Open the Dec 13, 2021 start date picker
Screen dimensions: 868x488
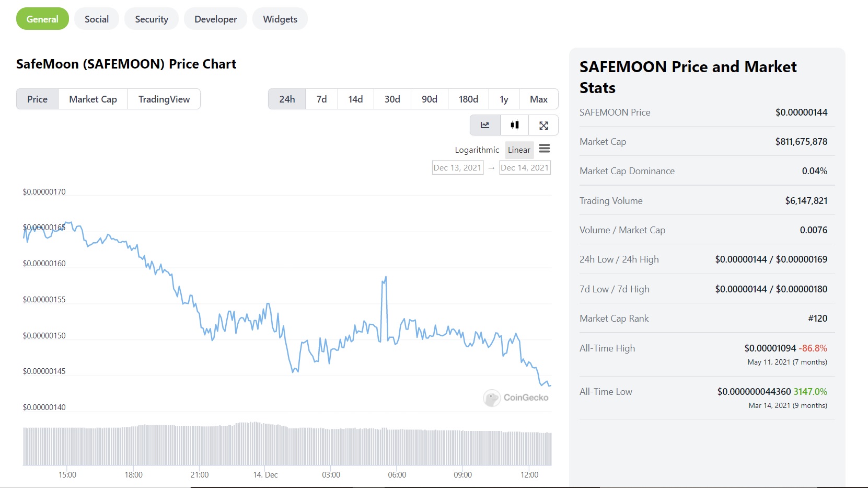[x=457, y=167]
